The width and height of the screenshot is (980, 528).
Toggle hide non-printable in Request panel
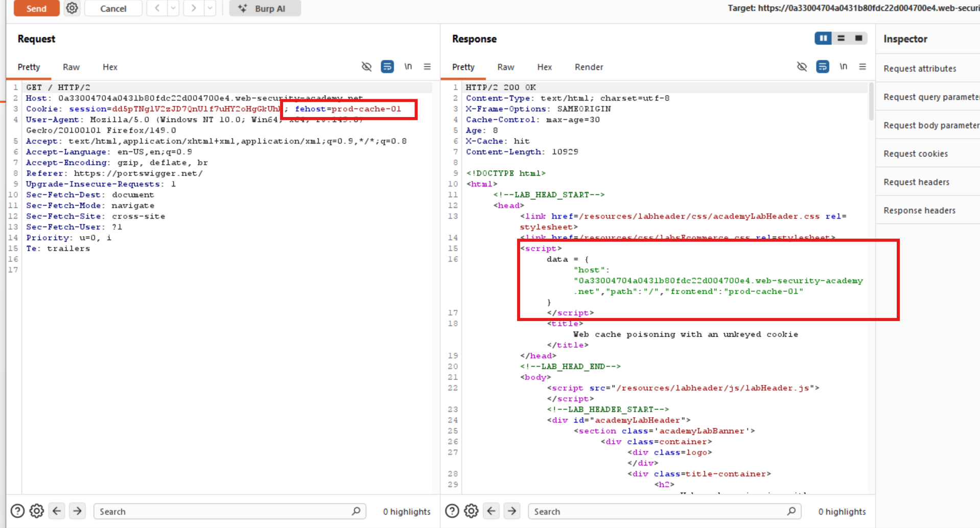[366, 66]
